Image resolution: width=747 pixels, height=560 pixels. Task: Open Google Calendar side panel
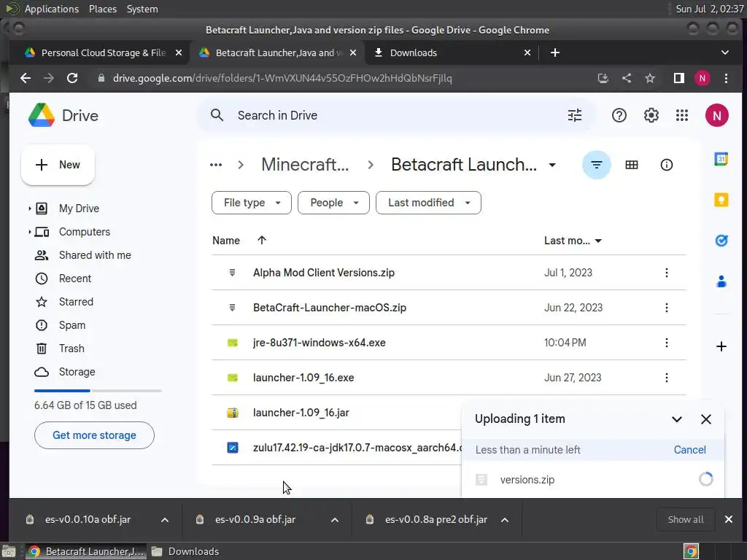(721, 159)
